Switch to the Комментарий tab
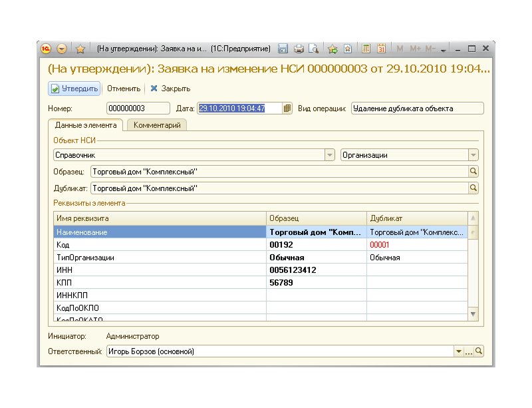This screenshot has width=532, height=408. coord(157,125)
